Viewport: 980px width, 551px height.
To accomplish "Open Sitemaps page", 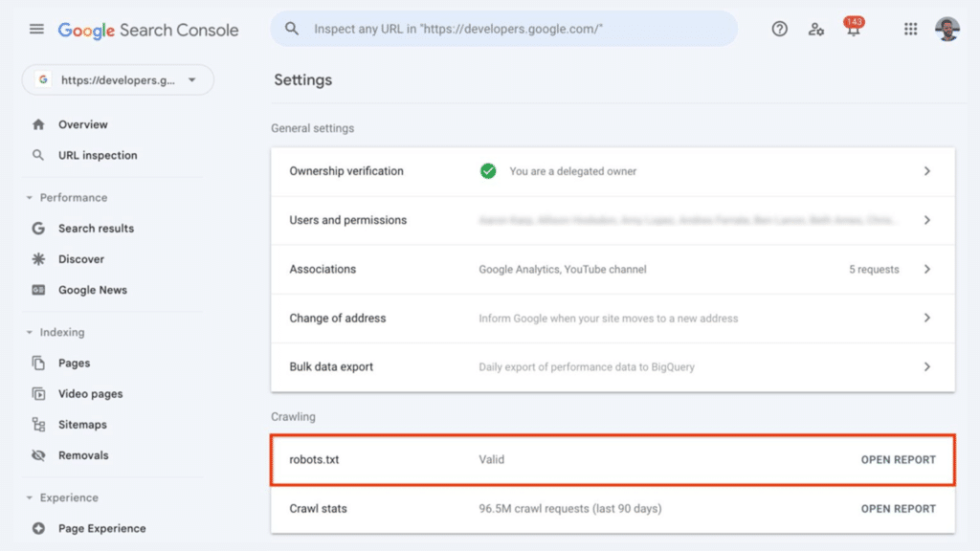I will (82, 424).
